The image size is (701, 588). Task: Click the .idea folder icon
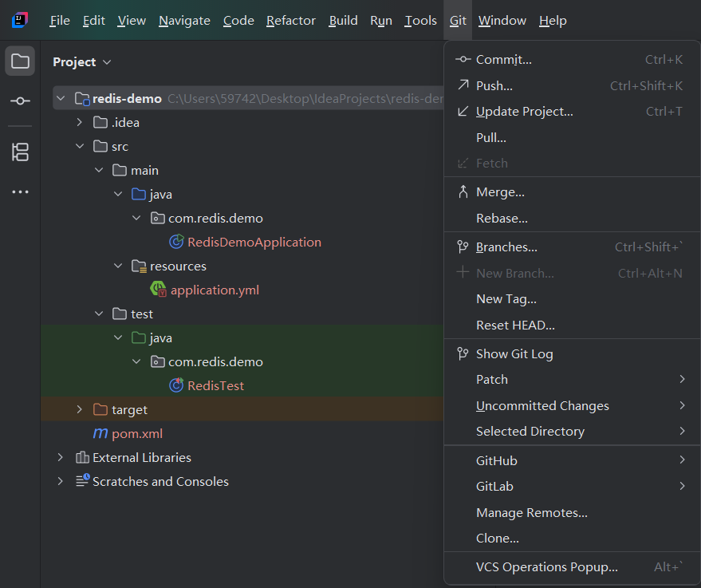point(100,122)
